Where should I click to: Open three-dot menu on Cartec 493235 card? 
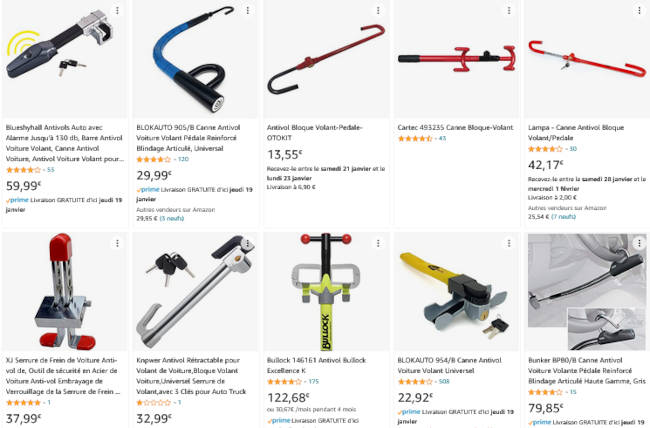(x=509, y=10)
